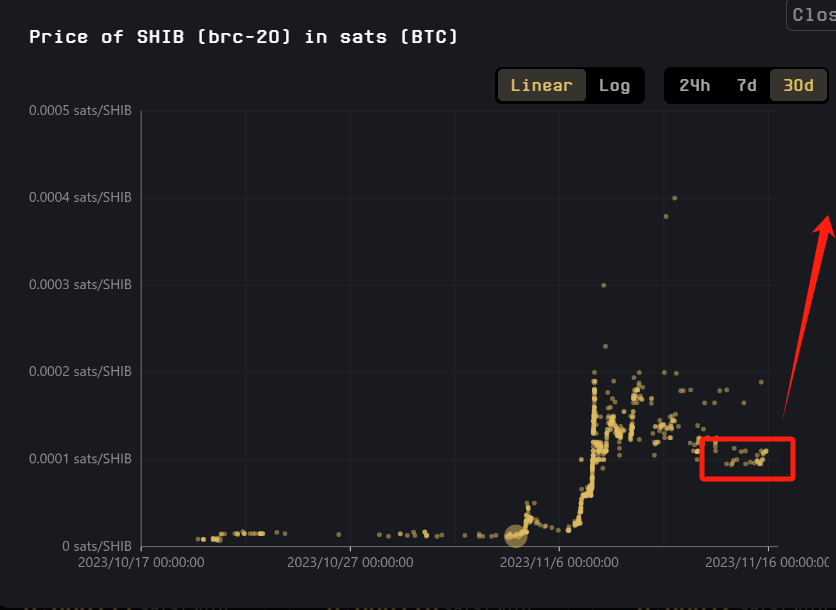Click the '0.0001 sats/SHIB' axis label
The image size is (836, 610).
coord(80,459)
